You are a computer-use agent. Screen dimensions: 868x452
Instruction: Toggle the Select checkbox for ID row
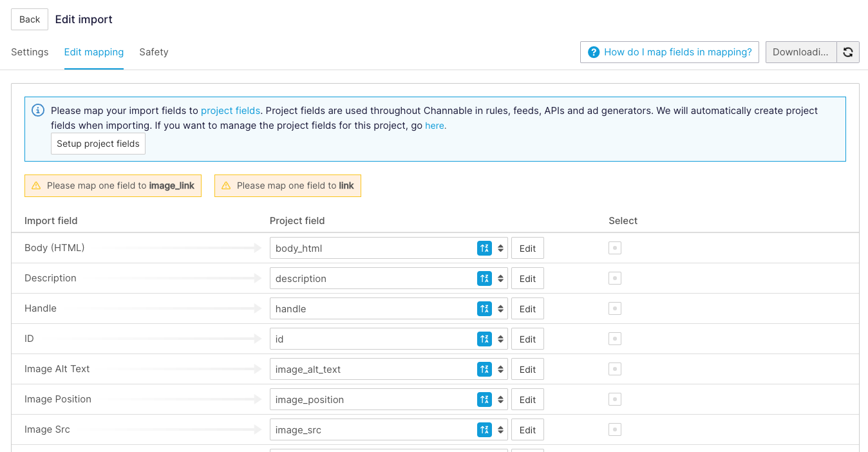pyautogui.click(x=615, y=339)
